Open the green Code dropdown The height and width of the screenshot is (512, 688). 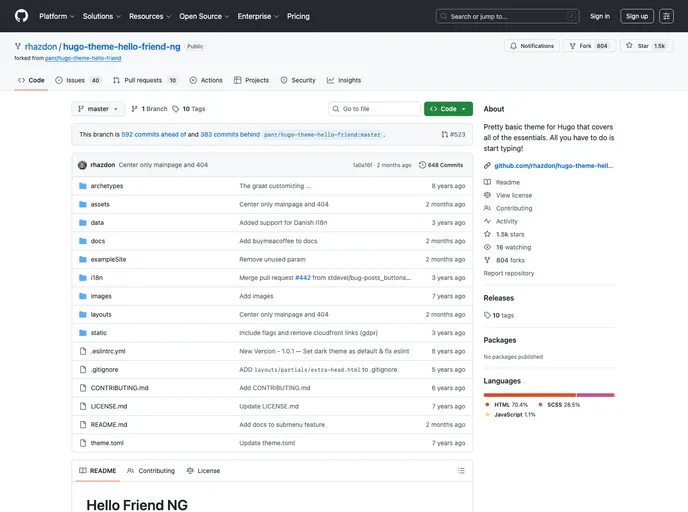point(448,109)
